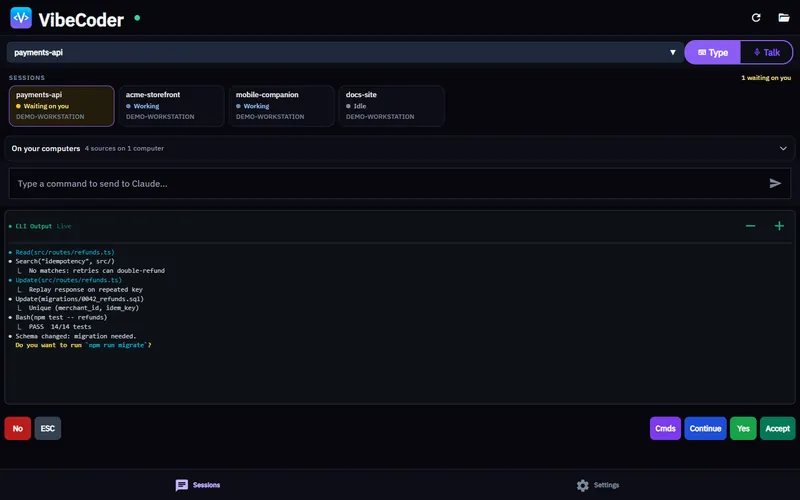Click '4 sources on 1 computer' text
800x500 pixels.
pos(124,148)
